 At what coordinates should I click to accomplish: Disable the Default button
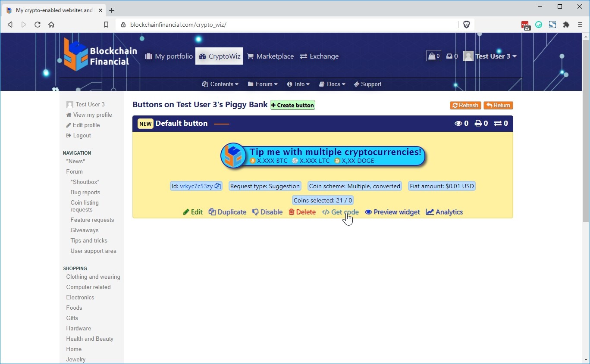click(267, 212)
